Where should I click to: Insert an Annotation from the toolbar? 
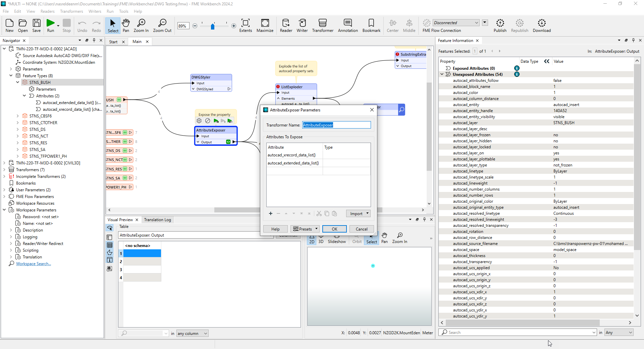(348, 26)
